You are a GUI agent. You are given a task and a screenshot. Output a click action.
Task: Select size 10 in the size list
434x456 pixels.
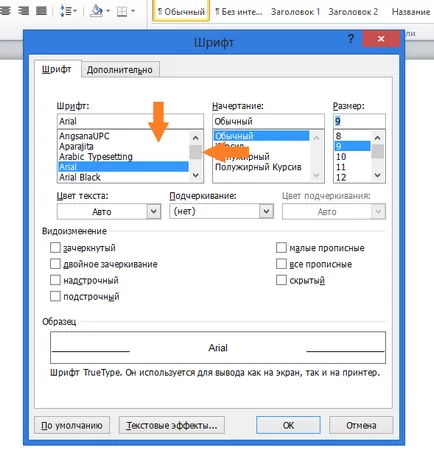pyautogui.click(x=352, y=157)
